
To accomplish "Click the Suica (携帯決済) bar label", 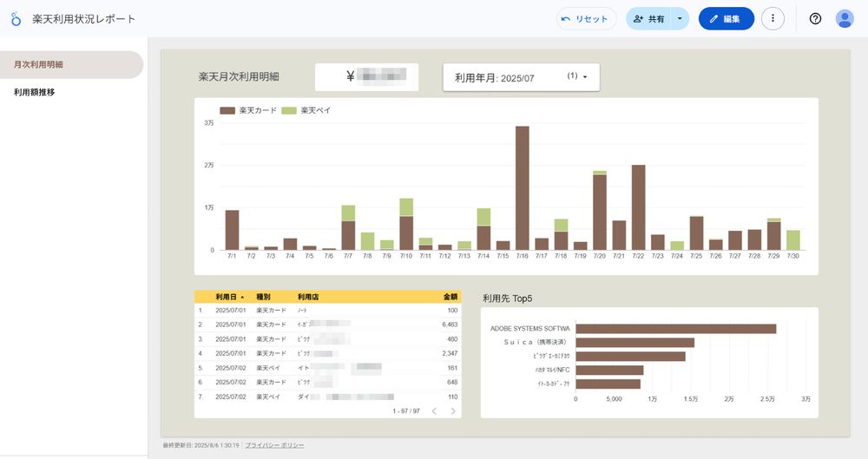I will [535, 342].
